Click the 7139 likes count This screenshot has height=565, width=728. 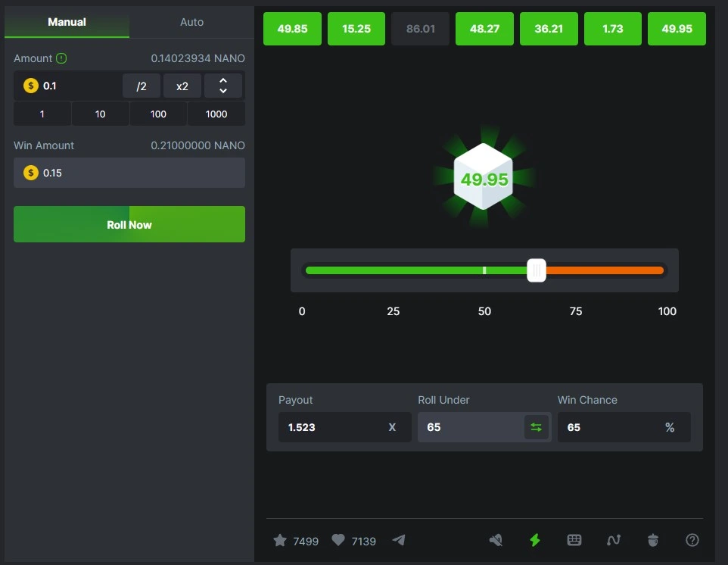click(363, 542)
